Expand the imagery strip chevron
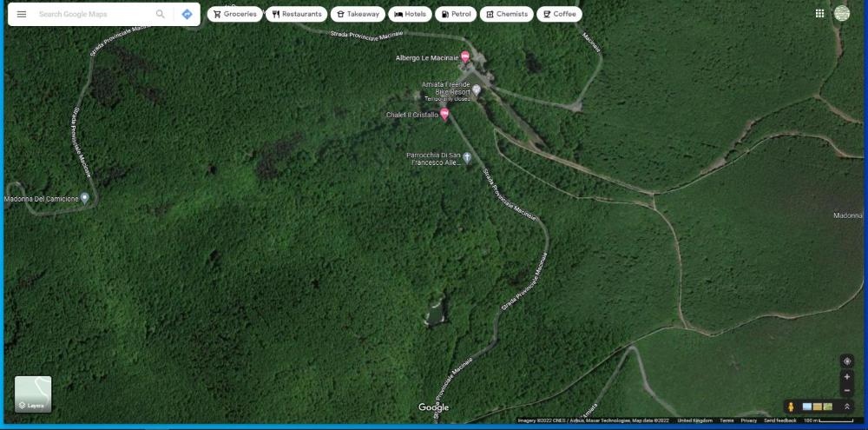Viewport: 868px width, 430px height. 847,407
